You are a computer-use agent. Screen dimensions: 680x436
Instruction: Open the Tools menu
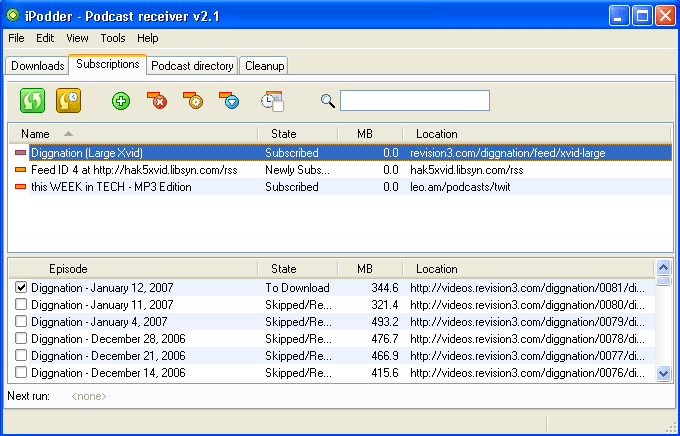click(x=113, y=38)
